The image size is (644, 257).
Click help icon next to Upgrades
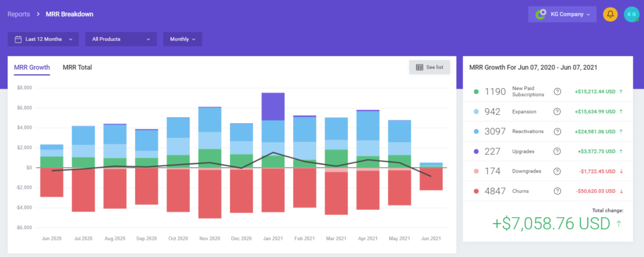coord(557,151)
